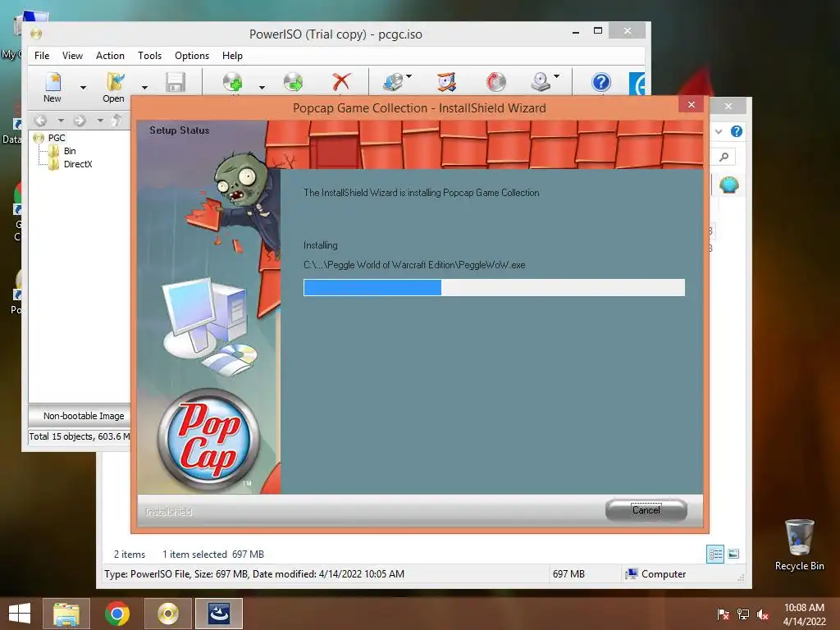Switch Explorer to large icons view
Screen dimensions: 840x630
[x=734, y=554]
